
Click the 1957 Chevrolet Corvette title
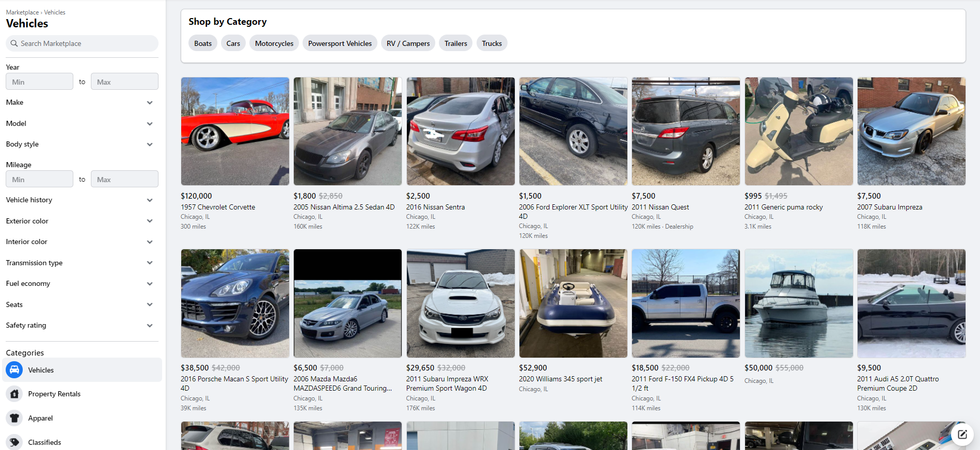[218, 207]
